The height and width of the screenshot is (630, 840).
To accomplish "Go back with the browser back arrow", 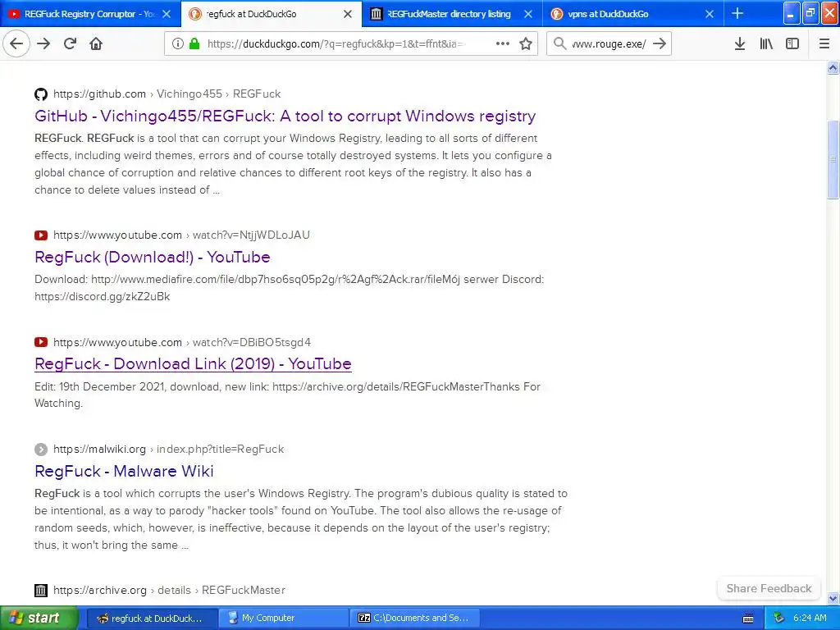I will coord(16,43).
